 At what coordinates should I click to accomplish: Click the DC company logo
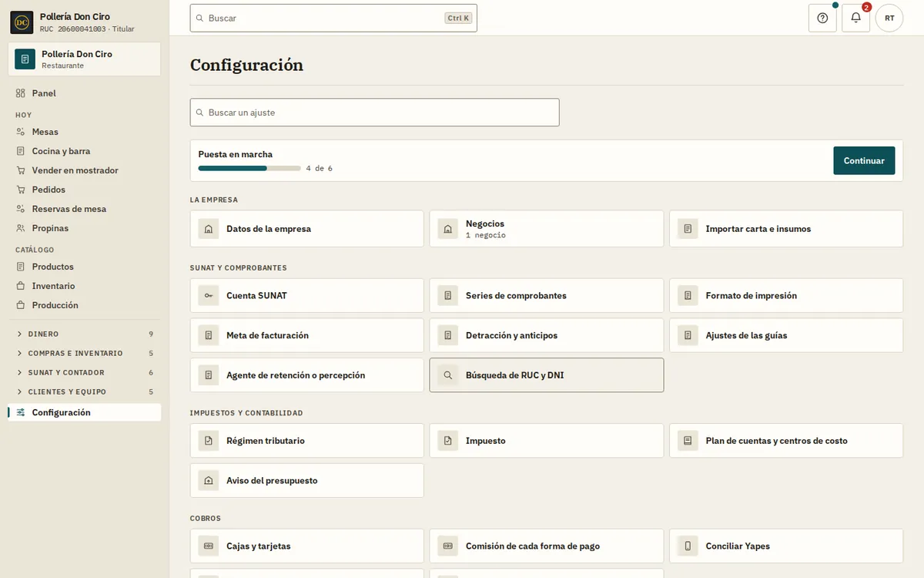pyautogui.click(x=22, y=22)
